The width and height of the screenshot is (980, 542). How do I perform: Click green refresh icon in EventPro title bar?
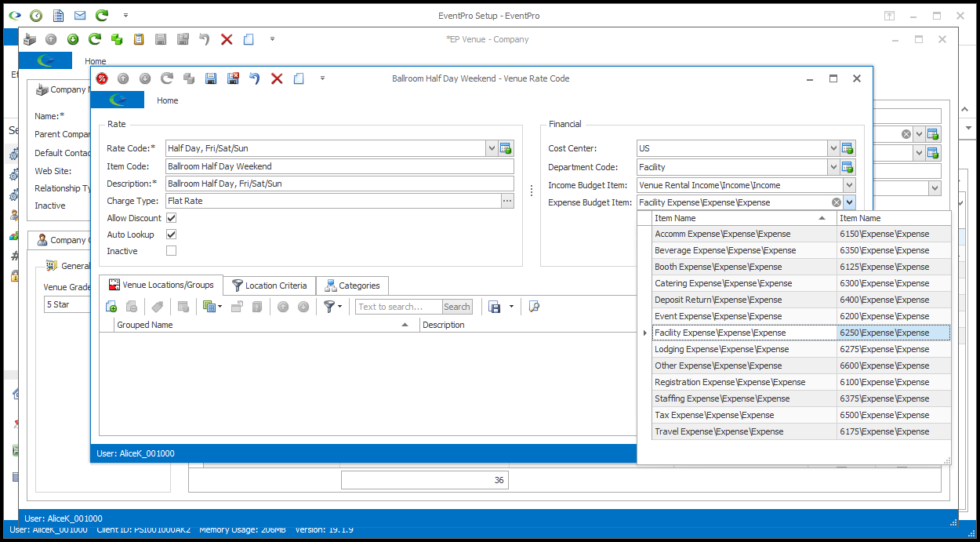[x=102, y=16]
